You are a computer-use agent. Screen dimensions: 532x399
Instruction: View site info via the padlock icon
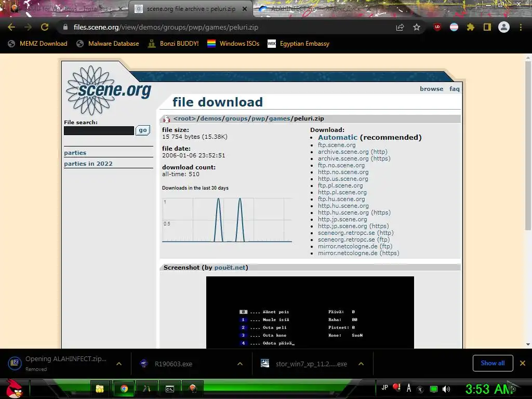pos(65,27)
